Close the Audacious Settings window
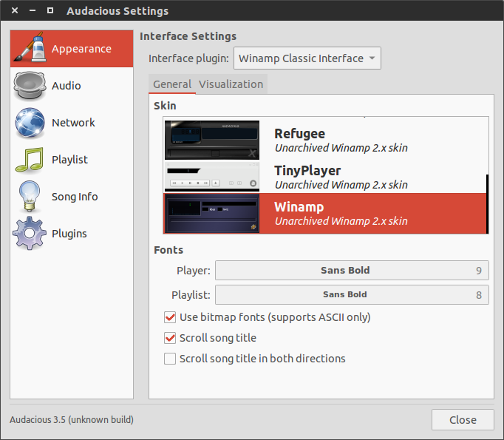 pos(463,419)
